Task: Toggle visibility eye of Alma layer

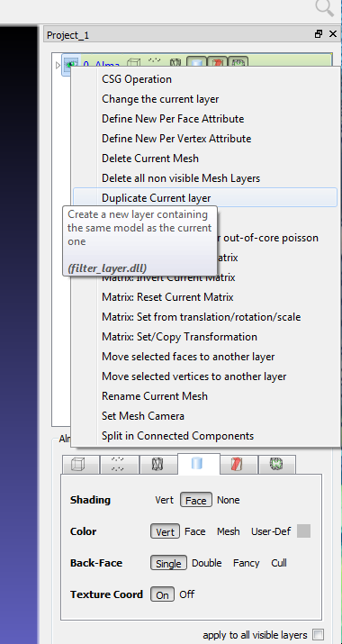Action: [x=71, y=65]
